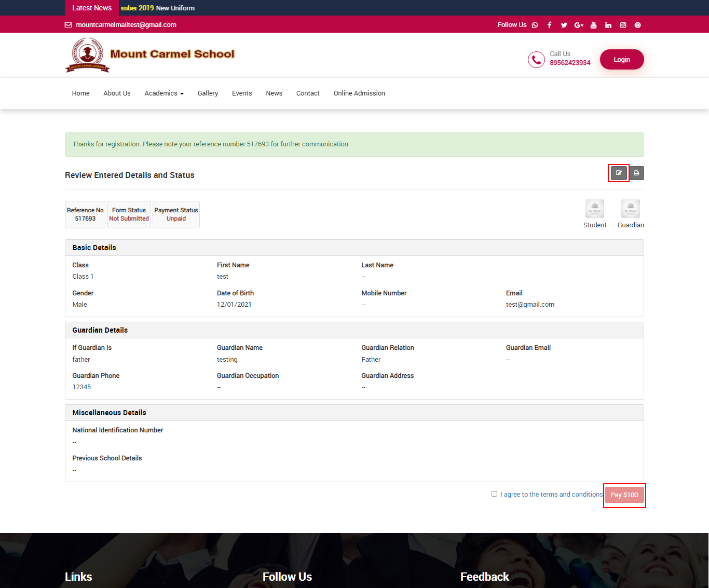Open the terms and conditions link
This screenshot has height=588, width=709.
[x=551, y=495]
